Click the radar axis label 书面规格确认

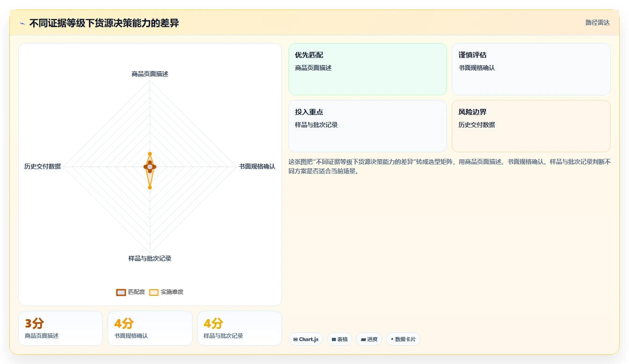pos(257,166)
